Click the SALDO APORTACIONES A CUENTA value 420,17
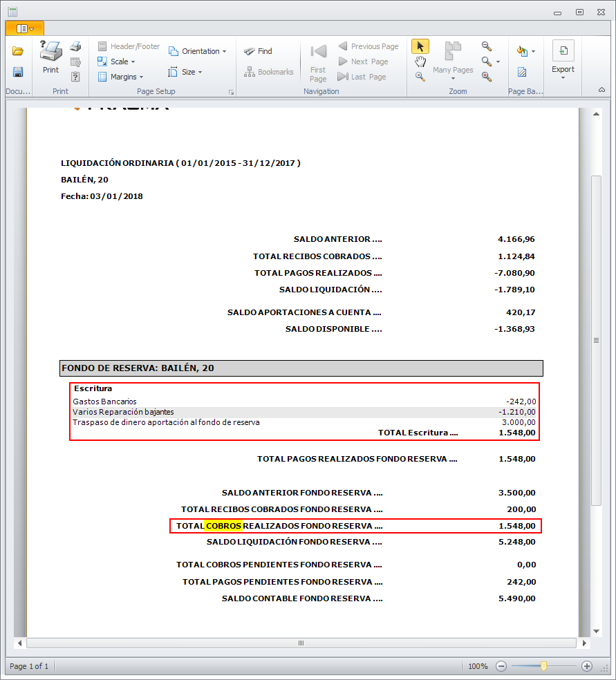This screenshot has width=616, height=680. click(521, 312)
